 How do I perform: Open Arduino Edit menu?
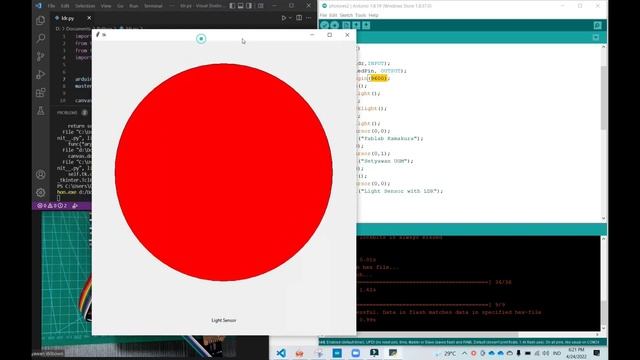click(x=333, y=15)
